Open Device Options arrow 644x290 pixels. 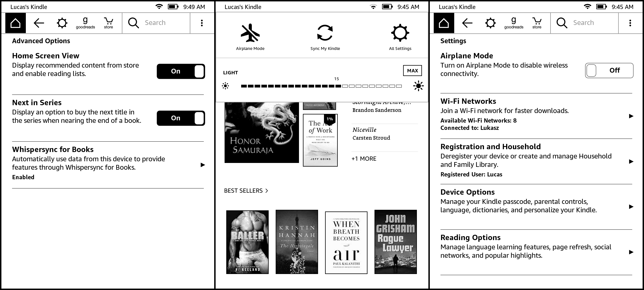631,207
